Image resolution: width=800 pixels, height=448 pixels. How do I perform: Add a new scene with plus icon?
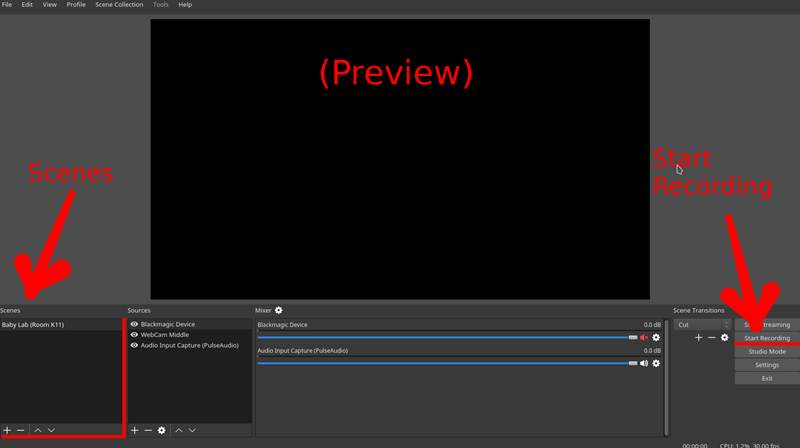(x=8, y=430)
